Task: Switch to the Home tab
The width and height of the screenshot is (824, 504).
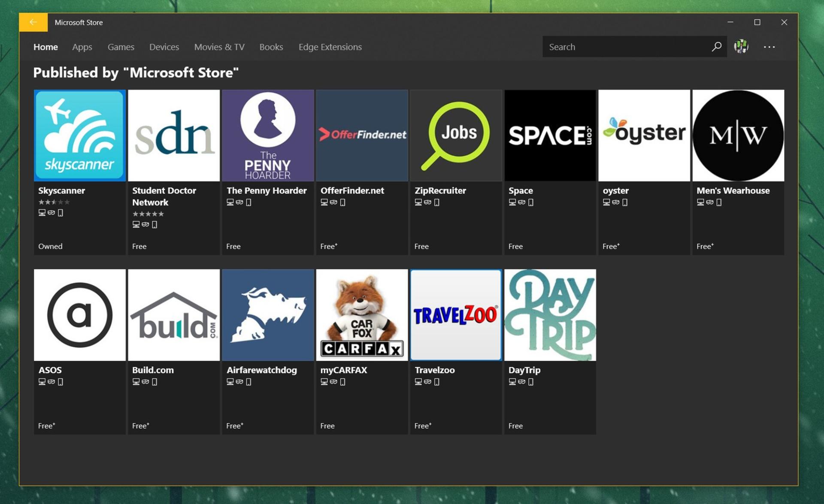Action: (45, 47)
